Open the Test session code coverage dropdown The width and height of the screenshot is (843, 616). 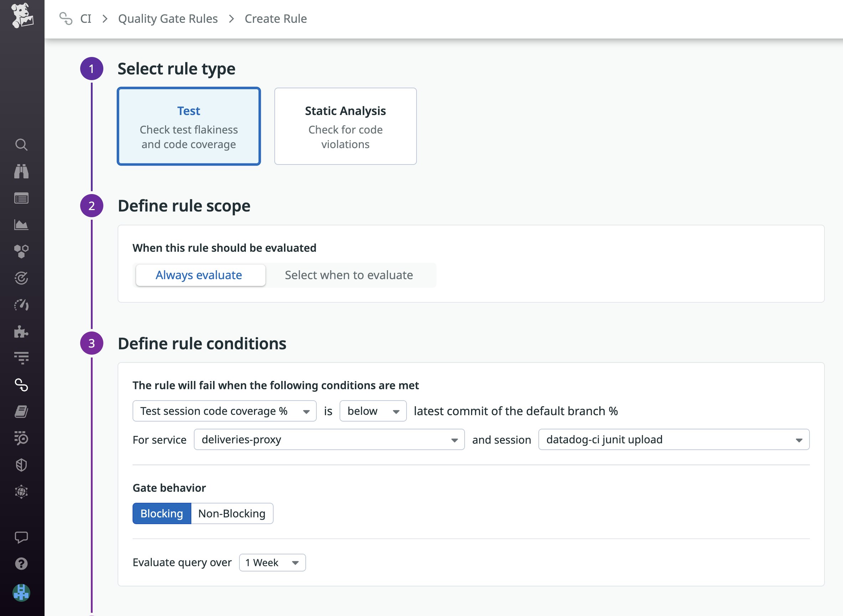click(x=224, y=411)
